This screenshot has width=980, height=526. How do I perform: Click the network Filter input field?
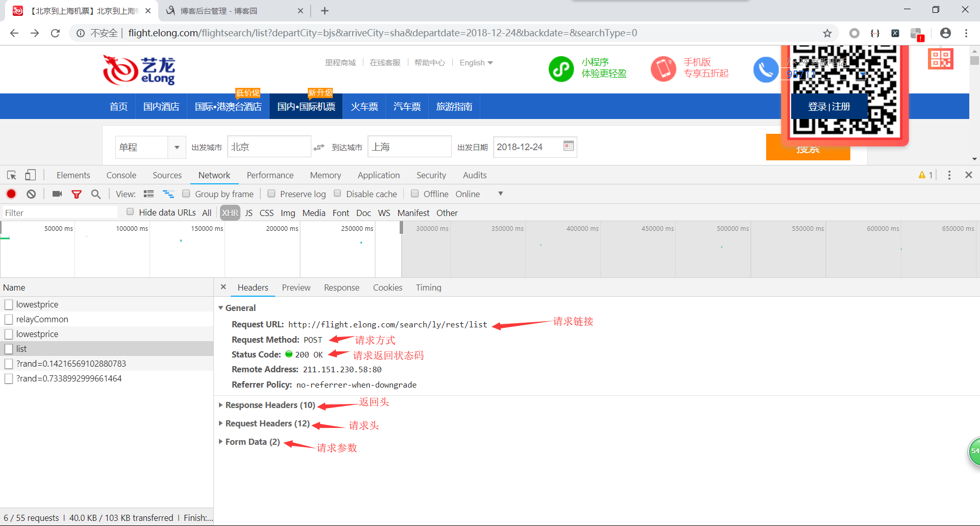tap(60, 213)
